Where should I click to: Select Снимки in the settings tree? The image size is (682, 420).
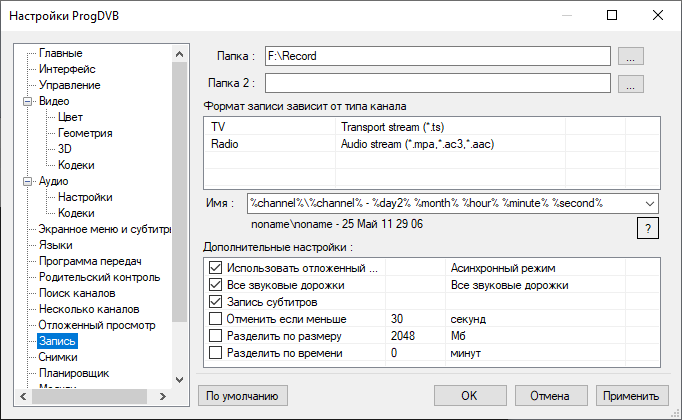point(57,357)
